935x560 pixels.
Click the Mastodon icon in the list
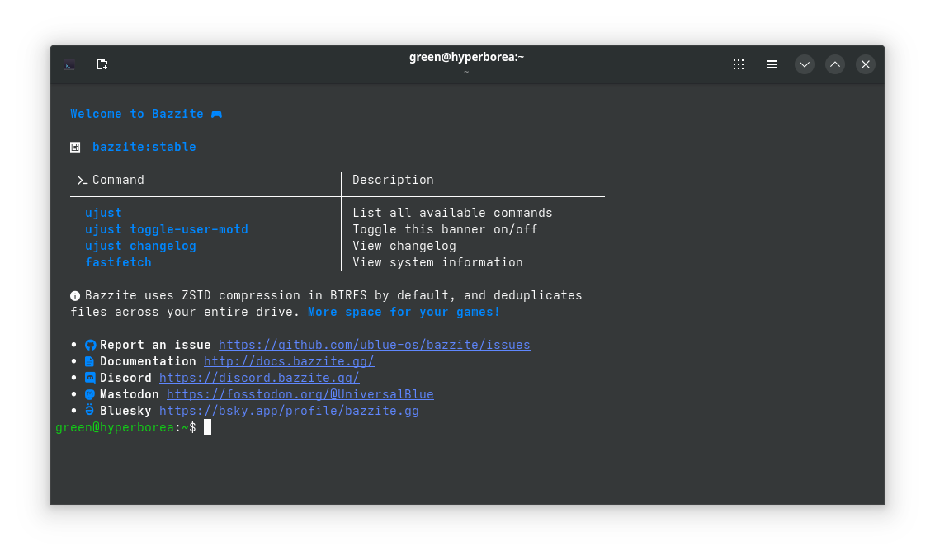[90, 394]
